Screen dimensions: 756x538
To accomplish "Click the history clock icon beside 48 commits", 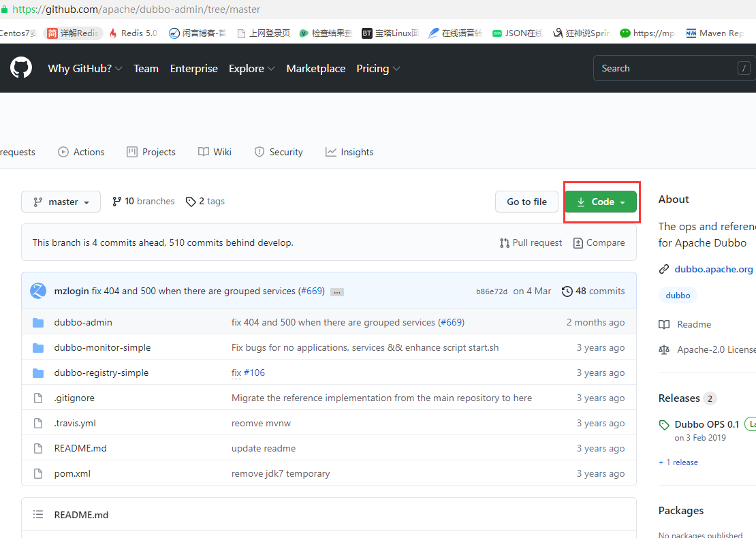I will coord(567,291).
